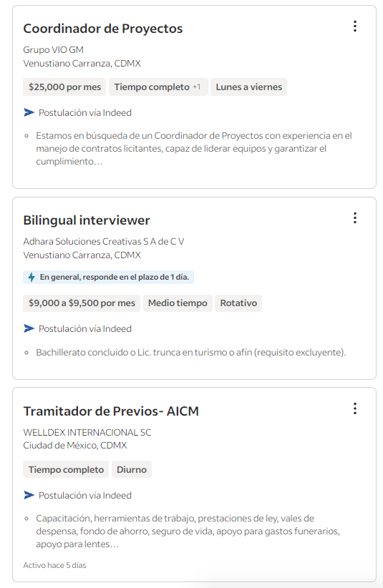Click the 'responde en el plazo de 1 día' badge
Image resolution: width=383 pixels, height=588 pixels.
pyautogui.click(x=108, y=277)
